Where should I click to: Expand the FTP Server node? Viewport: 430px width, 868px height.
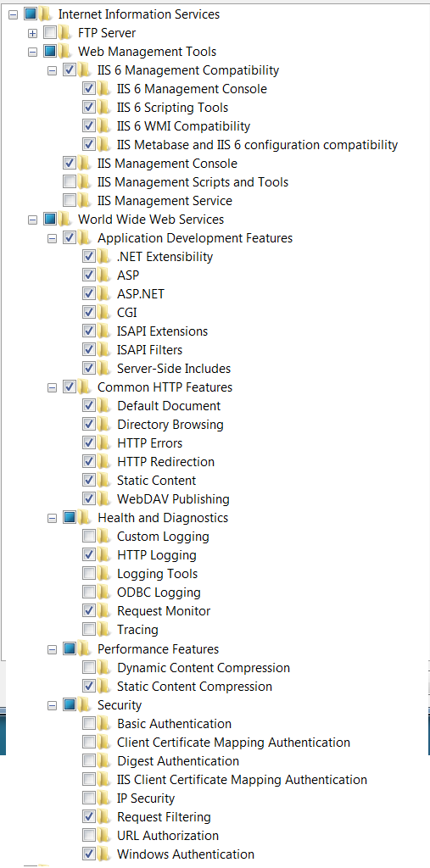coord(33,33)
